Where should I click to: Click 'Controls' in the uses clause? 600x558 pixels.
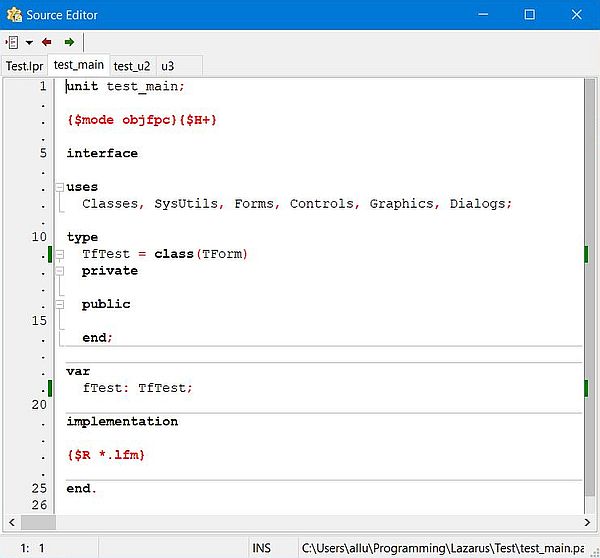(322, 204)
